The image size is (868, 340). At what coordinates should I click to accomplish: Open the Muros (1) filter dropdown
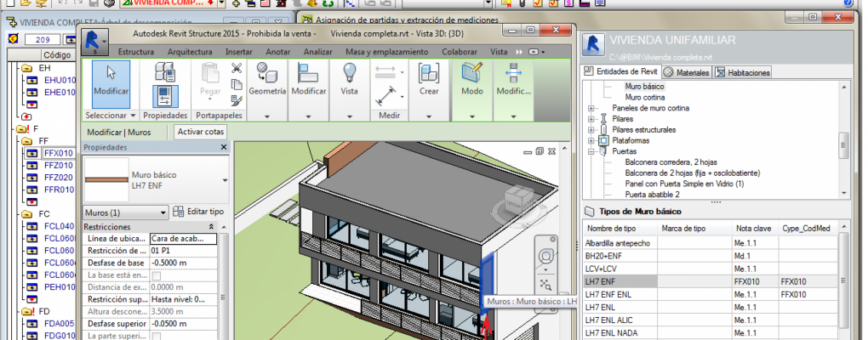[126, 212]
